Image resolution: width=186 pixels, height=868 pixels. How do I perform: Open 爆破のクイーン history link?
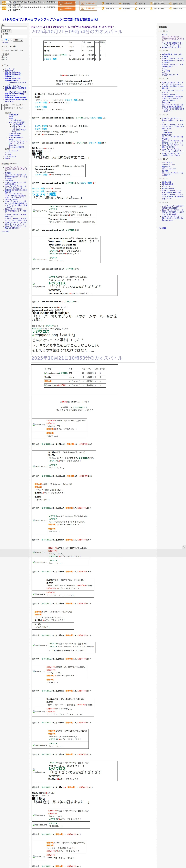(167, 167)
